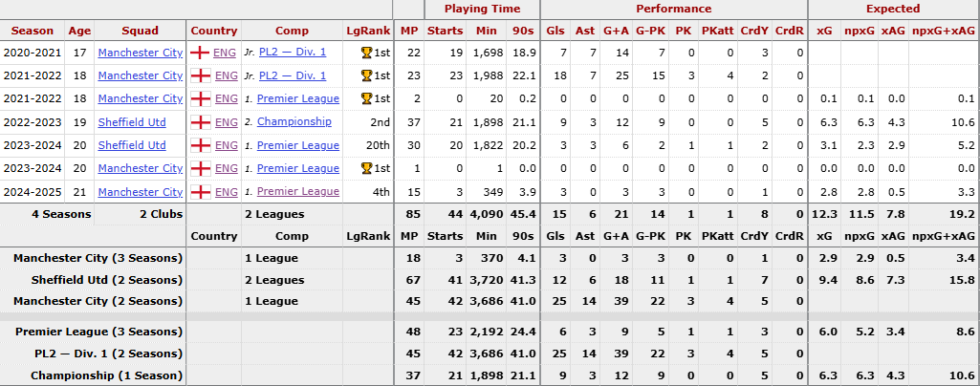980x386 pixels.
Task: Open Sheffield Utd link for 2022-2023 season
Action: click(x=132, y=121)
